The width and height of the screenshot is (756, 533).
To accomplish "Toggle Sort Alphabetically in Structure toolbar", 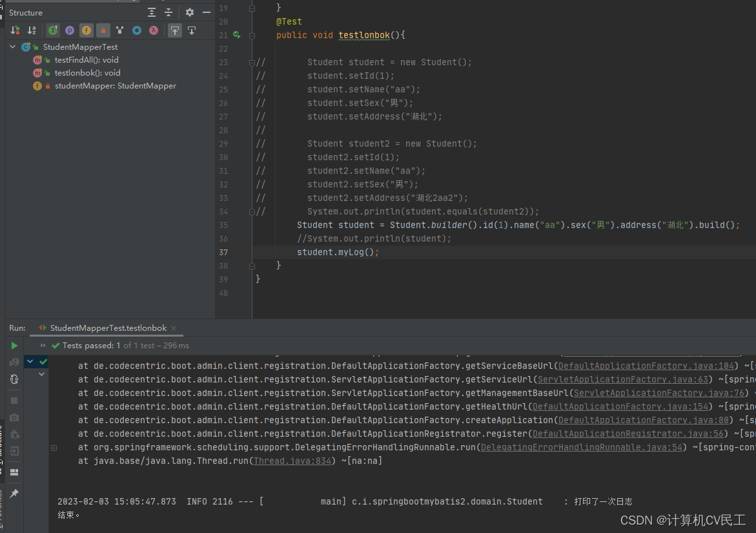I will pos(32,30).
